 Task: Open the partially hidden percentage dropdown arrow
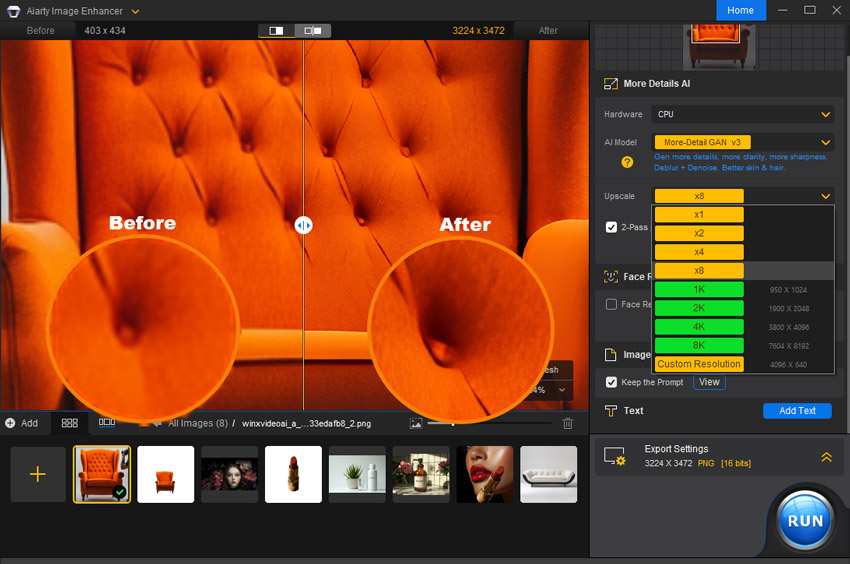[x=562, y=390]
